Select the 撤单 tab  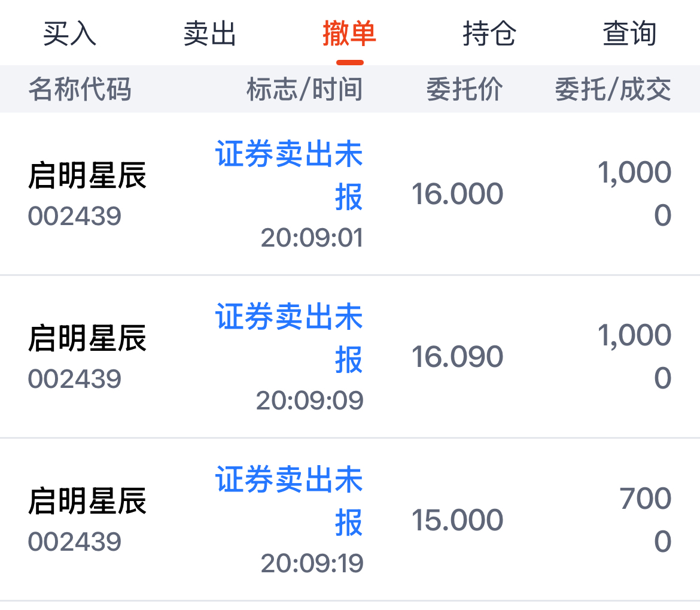point(349,34)
